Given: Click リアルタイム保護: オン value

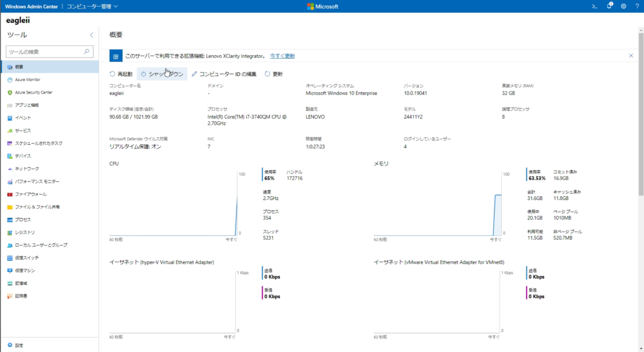Looking at the screenshot, I should click(135, 146).
